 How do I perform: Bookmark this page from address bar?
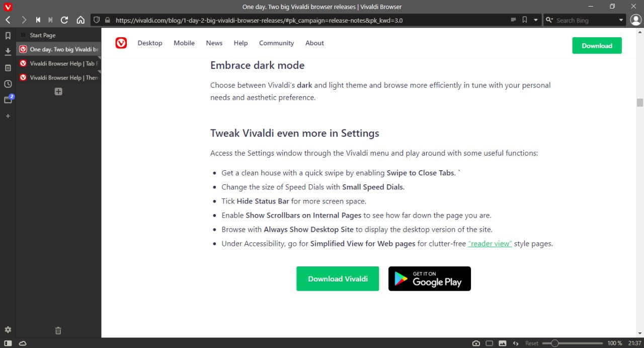tap(525, 20)
